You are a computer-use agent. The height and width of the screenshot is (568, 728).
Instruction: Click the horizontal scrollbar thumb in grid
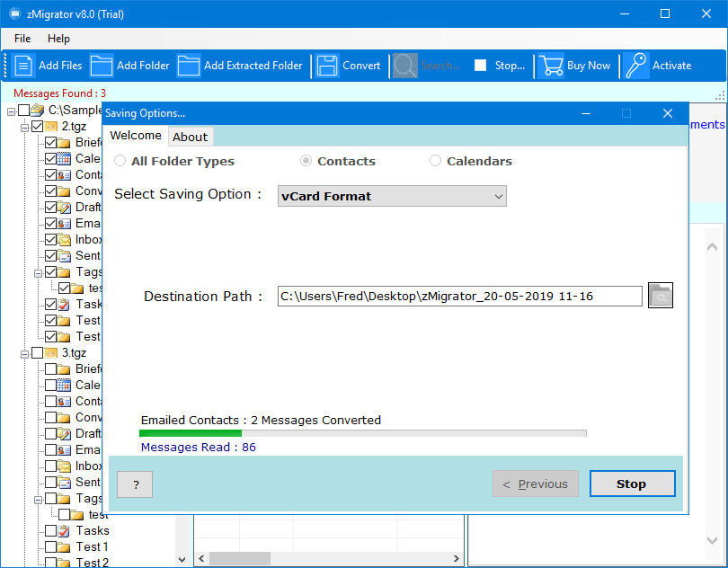click(x=240, y=558)
